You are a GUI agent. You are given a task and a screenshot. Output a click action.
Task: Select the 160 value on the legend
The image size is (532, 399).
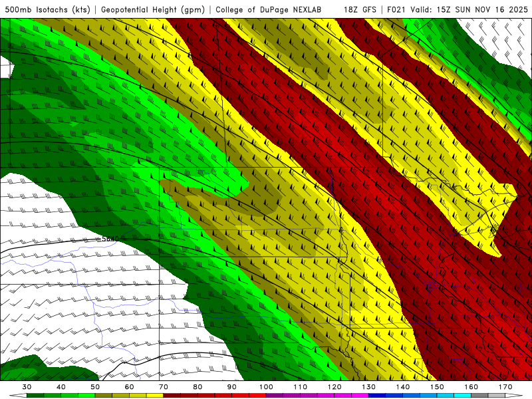[471, 387]
